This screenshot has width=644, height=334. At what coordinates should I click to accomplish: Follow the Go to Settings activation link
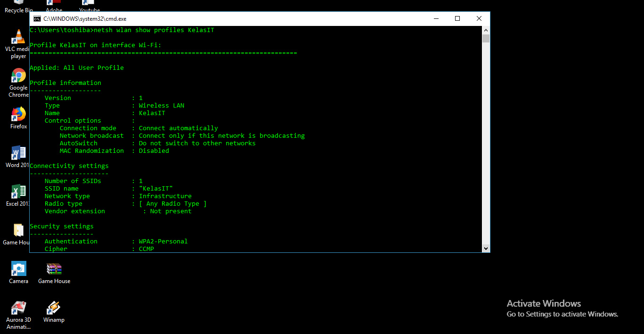click(x=562, y=314)
